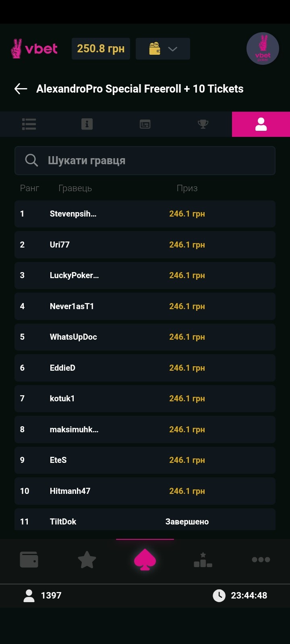Open the wallet icon in bottom navigation
290x644 pixels.
click(x=29, y=559)
